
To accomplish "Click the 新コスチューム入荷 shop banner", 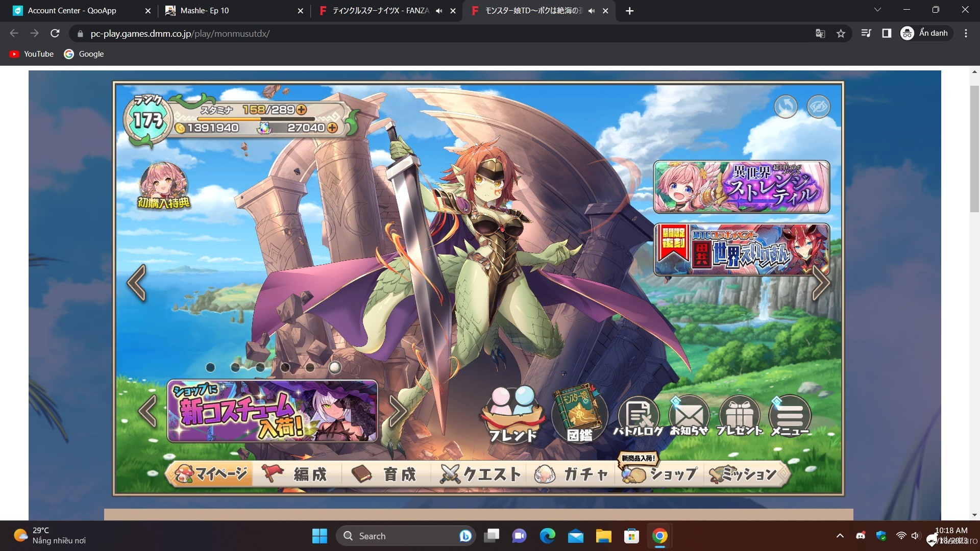I will (x=273, y=411).
